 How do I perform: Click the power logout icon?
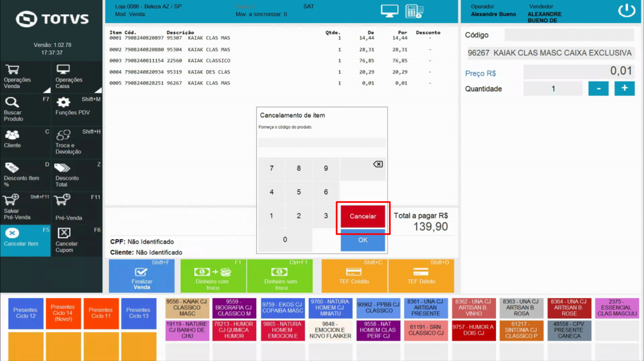(x=627, y=10)
